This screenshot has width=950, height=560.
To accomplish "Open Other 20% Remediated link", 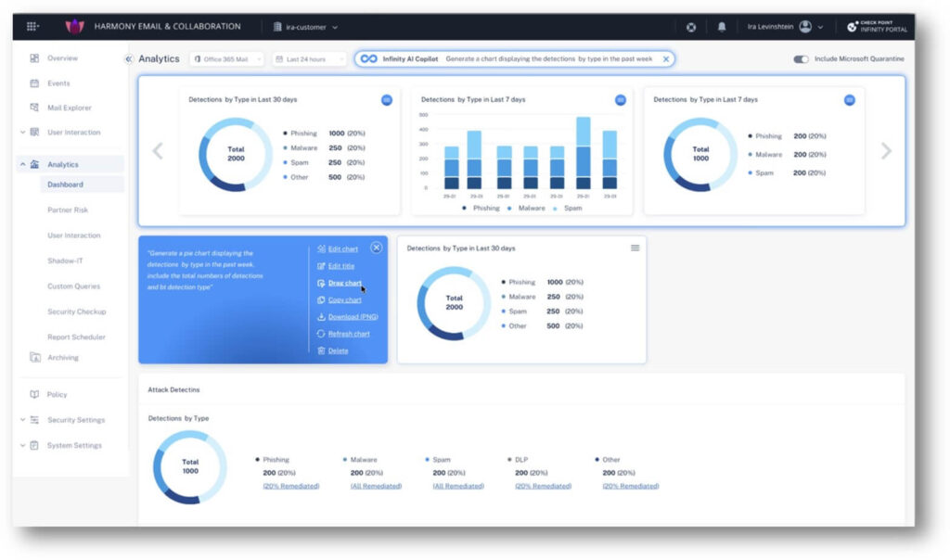I will point(631,486).
